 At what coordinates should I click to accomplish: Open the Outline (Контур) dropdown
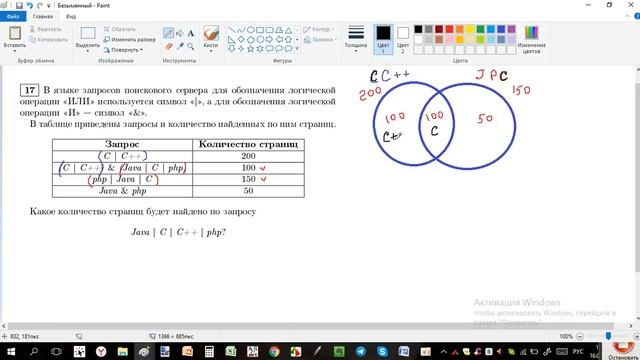pyautogui.click(x=319, y=29)
